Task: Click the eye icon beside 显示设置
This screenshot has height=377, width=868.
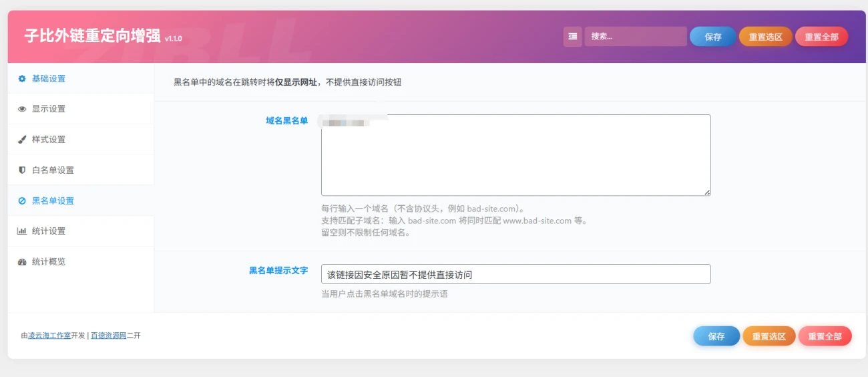Action: (x=22, y=109)
